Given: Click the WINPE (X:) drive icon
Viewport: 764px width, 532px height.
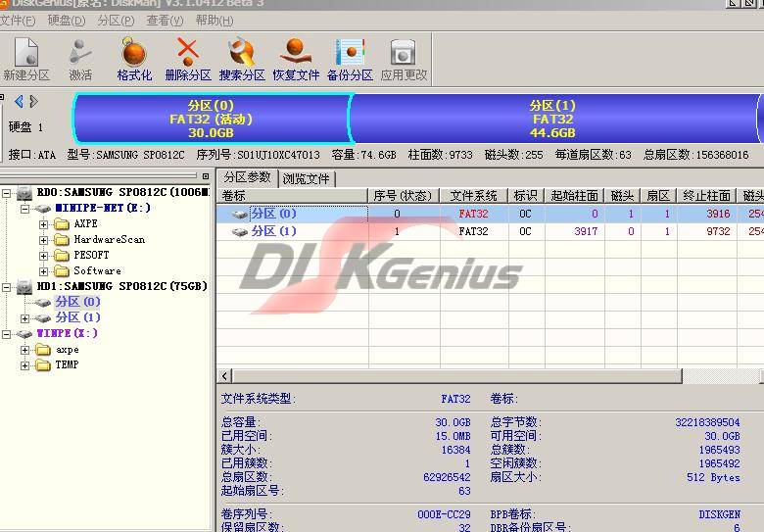Looking at the screenshot, I should pos(24,334).
